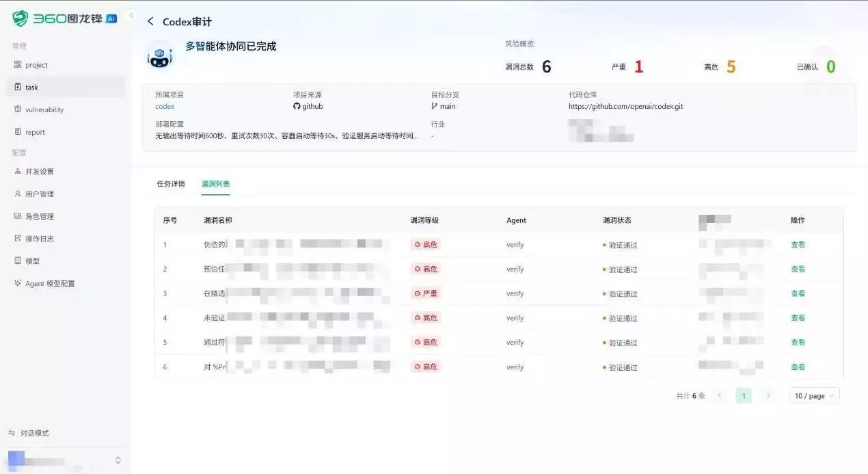View vulnerability row 4 via 查看

click(798, 318)
